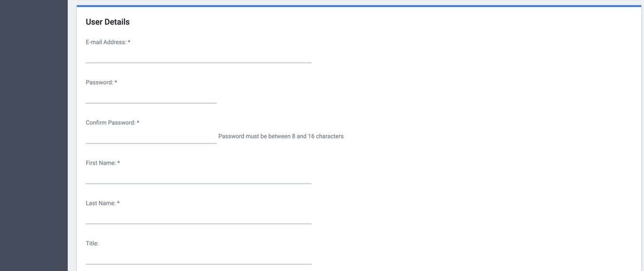The image size is (644, 271).
Task: Click the asterisk after Confirm Password
Action: click(138, 123)
